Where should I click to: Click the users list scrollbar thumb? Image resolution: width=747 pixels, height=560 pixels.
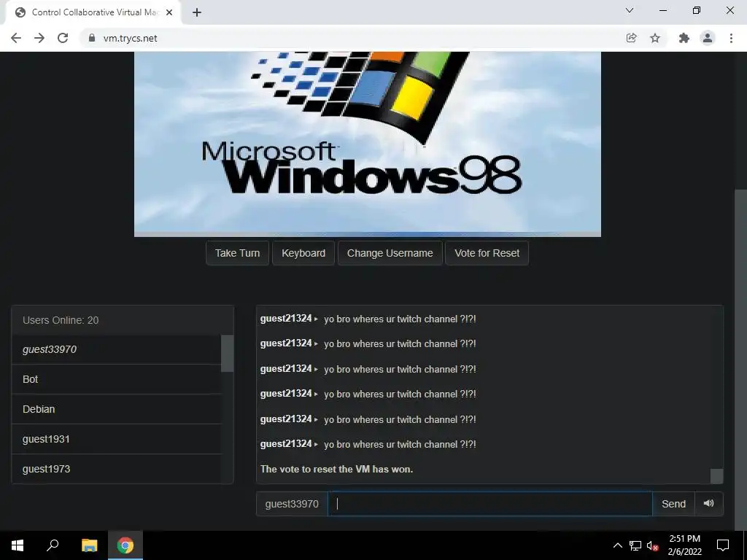pyautogui.click(x=228, y=354)
